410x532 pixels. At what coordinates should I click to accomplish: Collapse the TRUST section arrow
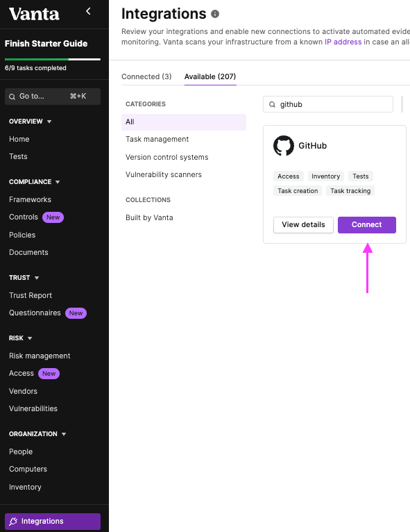pyautogui.click(x=37, y=278)
